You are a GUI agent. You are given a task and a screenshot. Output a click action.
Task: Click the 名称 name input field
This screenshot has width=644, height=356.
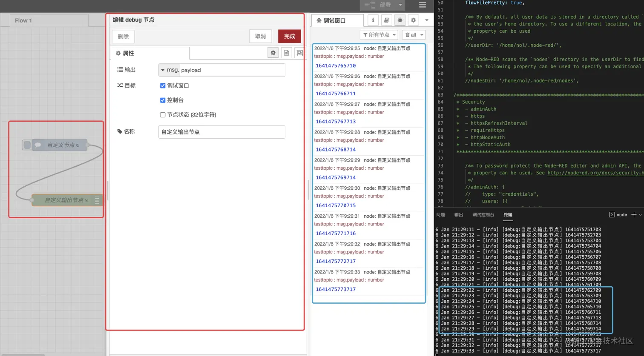222,132
